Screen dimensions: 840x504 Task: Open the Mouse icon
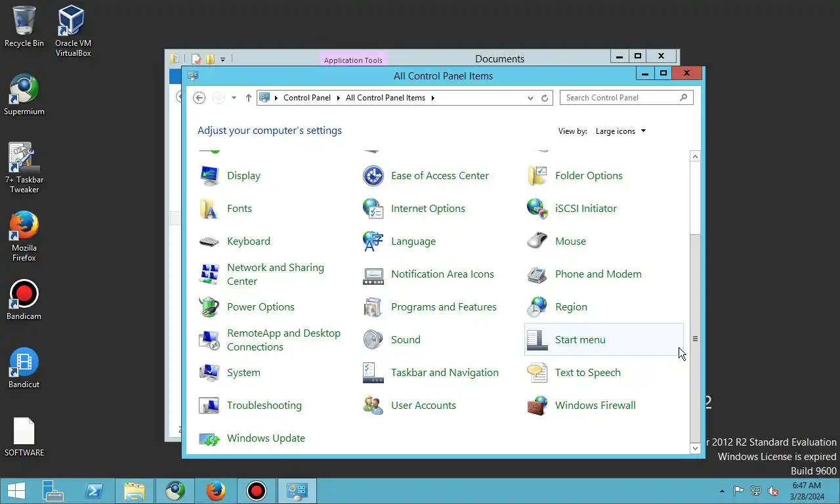pyautogui.click(x=537, y=241)
